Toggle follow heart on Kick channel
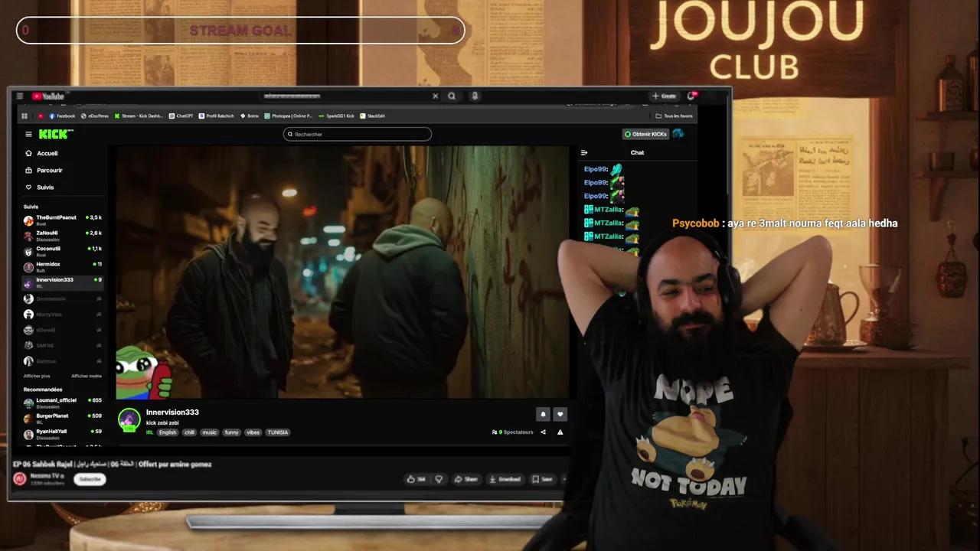Screen dimensions: 980x551 coord(560,414)
